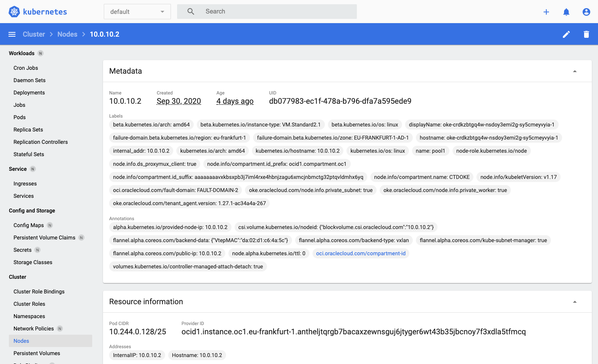Collapse the Resource information card
598x364 pixels.
point(575,302)
